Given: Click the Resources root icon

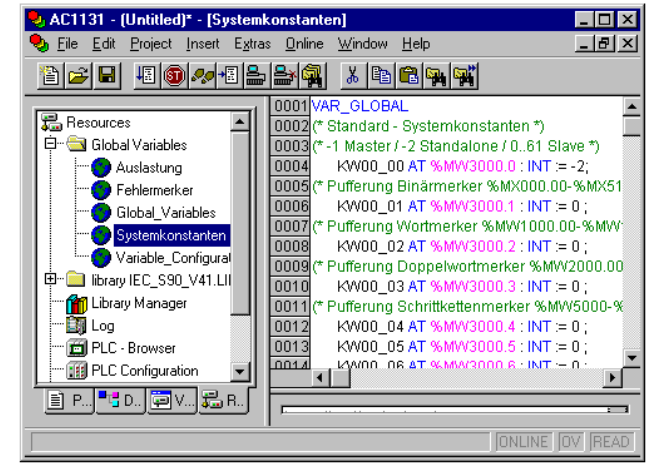Looking at the screenshot, I should coord(51,122).
